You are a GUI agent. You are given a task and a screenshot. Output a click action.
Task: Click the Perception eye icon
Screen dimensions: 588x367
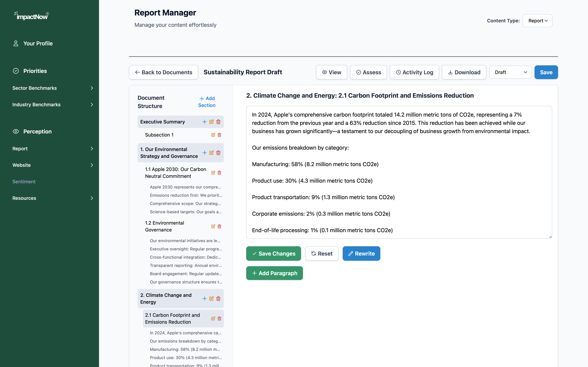[x=16, y=132]
